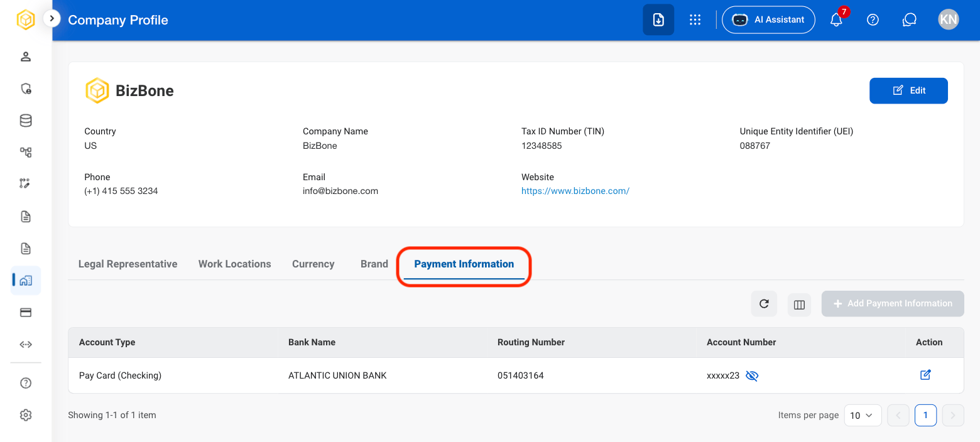Click the email info@bizbone.com
The width and height of the screenshot is (980, 442).
point(340,191)
